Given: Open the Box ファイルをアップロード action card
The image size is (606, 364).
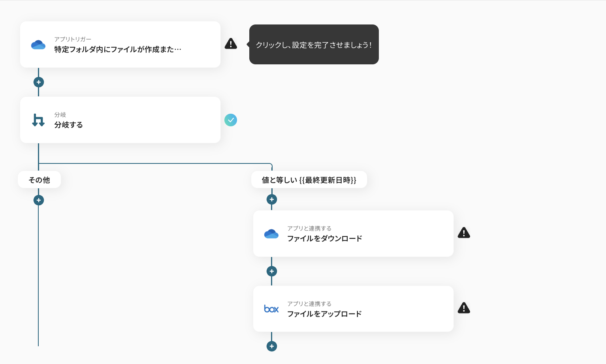Looking at the screenshot, I should (353, 309).
